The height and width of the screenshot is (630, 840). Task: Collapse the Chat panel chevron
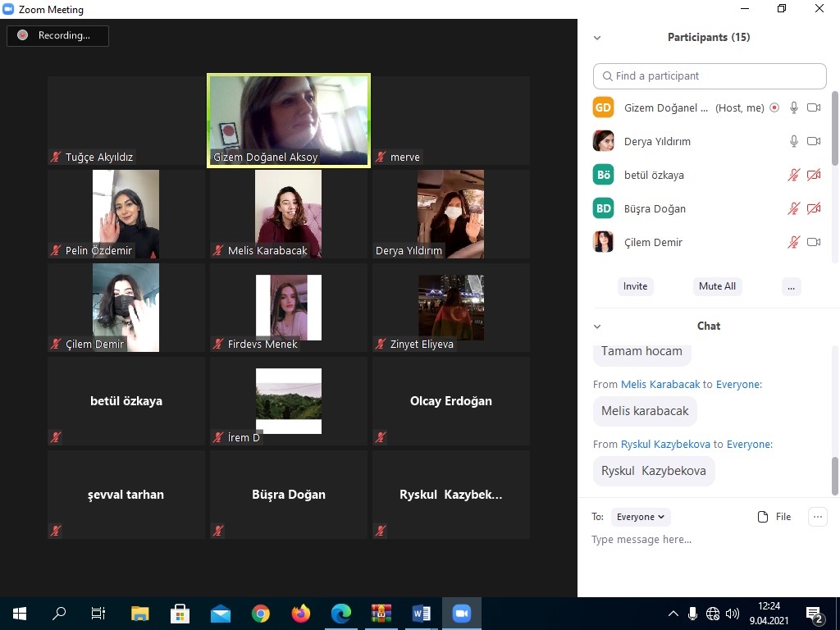(x=597, y=326)
